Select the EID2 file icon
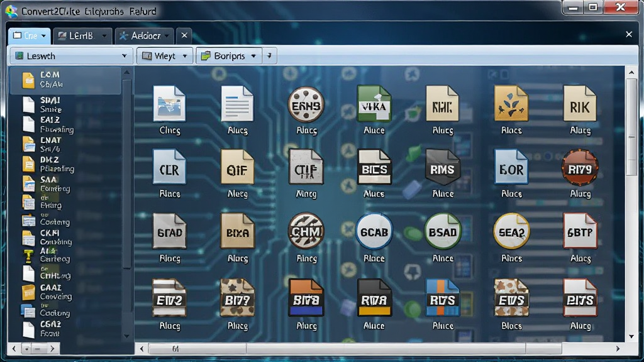Screen dimensions: 644x362 click(169, 298)
